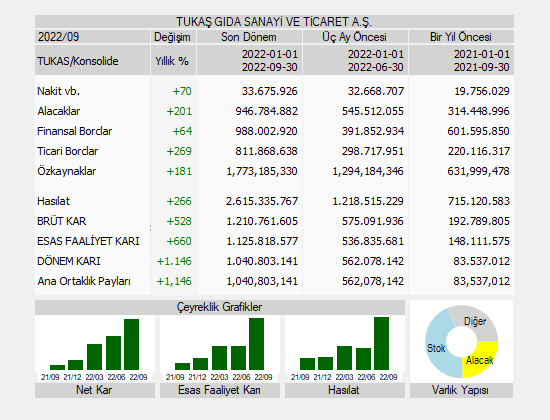The image size is (550, 420).
Task: Click the value 19.756.029
Action: tap(482, 91)
